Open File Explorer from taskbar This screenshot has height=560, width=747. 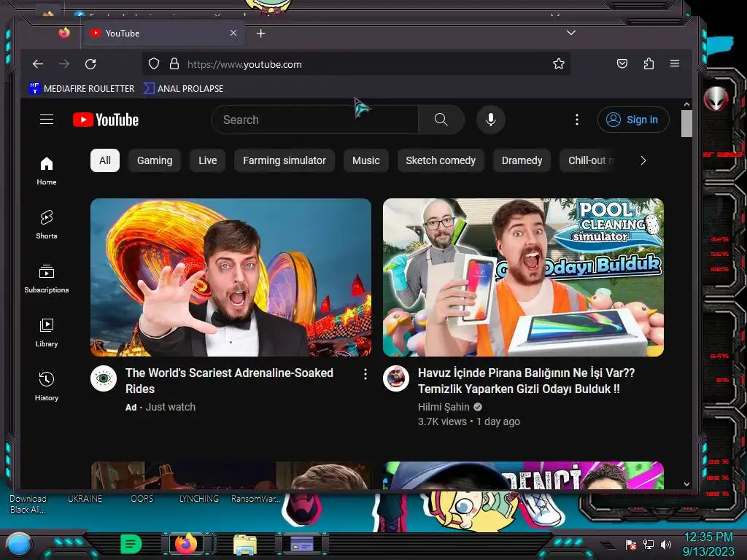click(x=245, y=545)
